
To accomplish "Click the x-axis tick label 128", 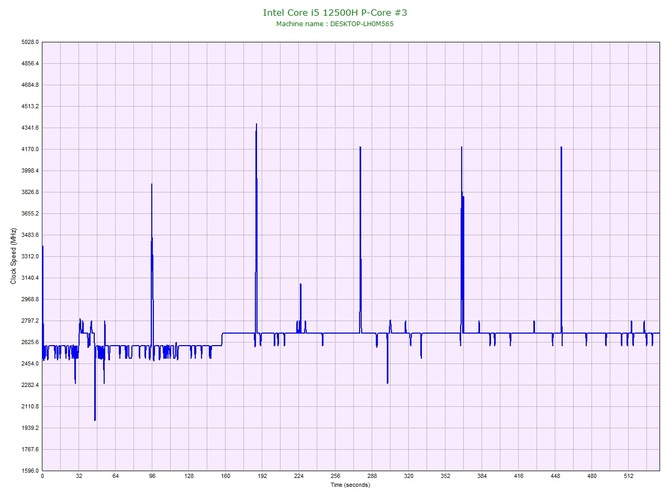I will (x=189, y=476).
